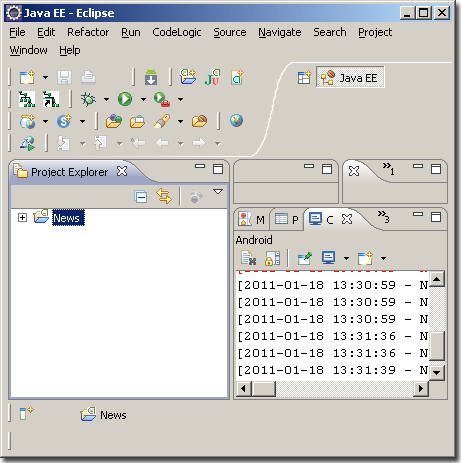Click the green Run button icon
The image size is (461, 463).
point(125,99)
